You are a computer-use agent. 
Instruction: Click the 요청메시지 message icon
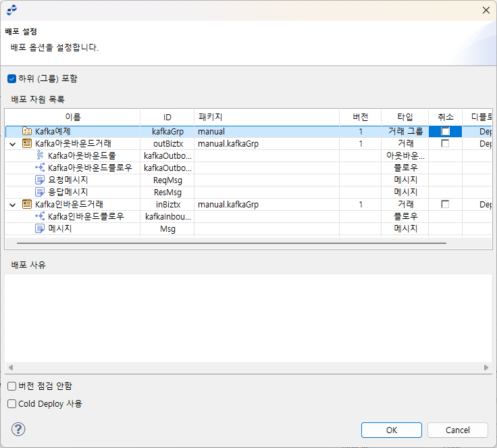click(40, 180)
